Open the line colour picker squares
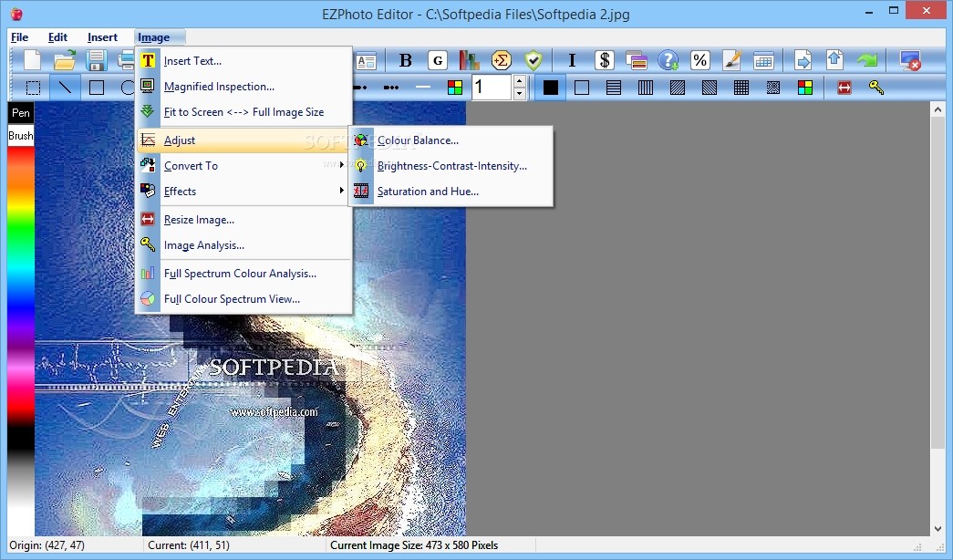 pyautogui.click(x=455, y=88)
